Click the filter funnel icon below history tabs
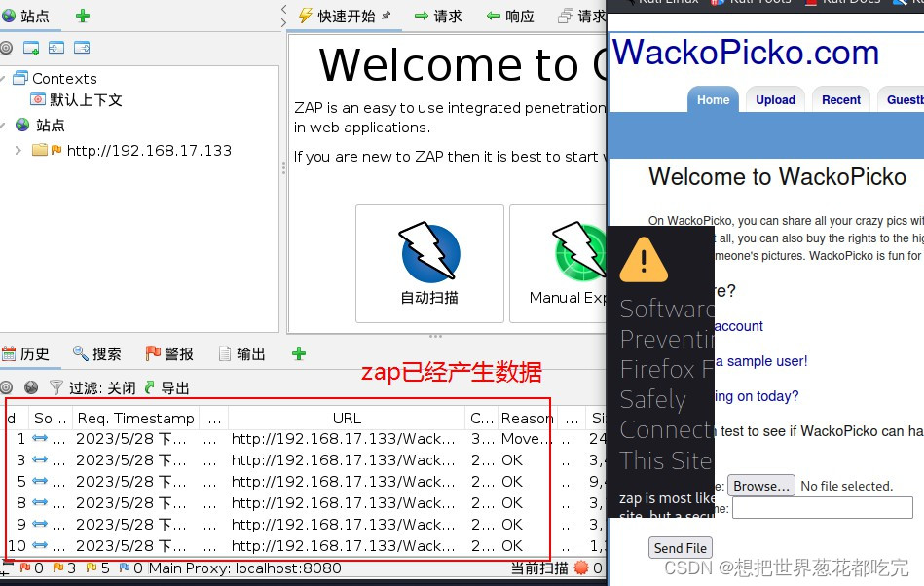924x586 pixels. (55, 386)
